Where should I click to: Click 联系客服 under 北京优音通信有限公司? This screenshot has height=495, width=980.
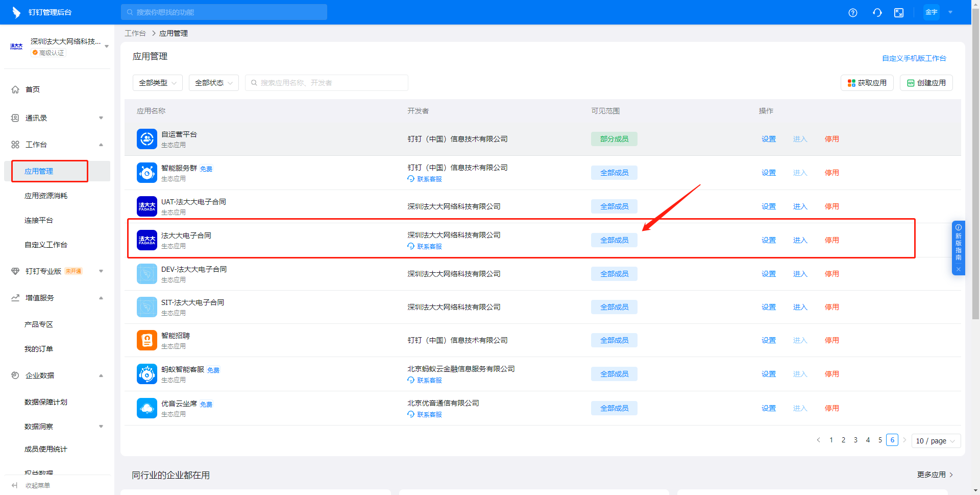click(x=425, y=414)
